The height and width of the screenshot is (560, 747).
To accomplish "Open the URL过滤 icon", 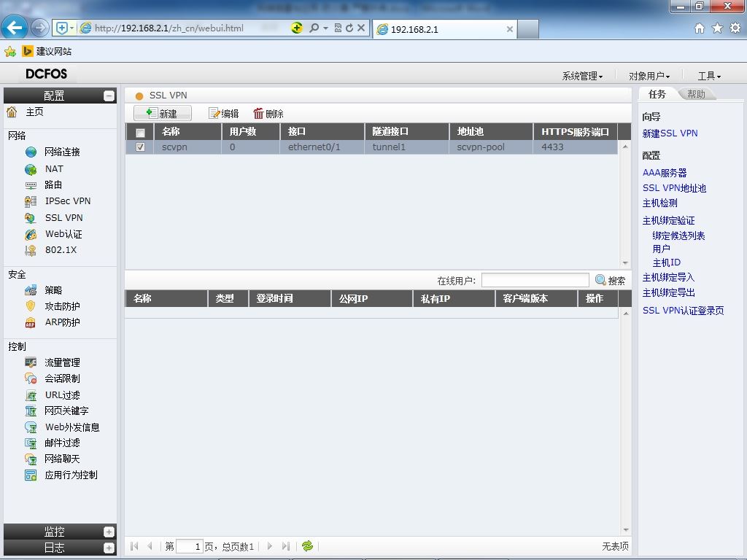I will click(31, 394).
